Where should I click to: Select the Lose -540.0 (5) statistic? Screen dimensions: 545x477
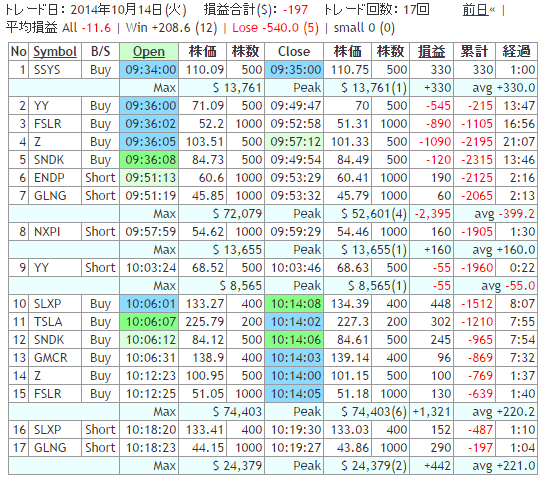click(x=275, y=28)
